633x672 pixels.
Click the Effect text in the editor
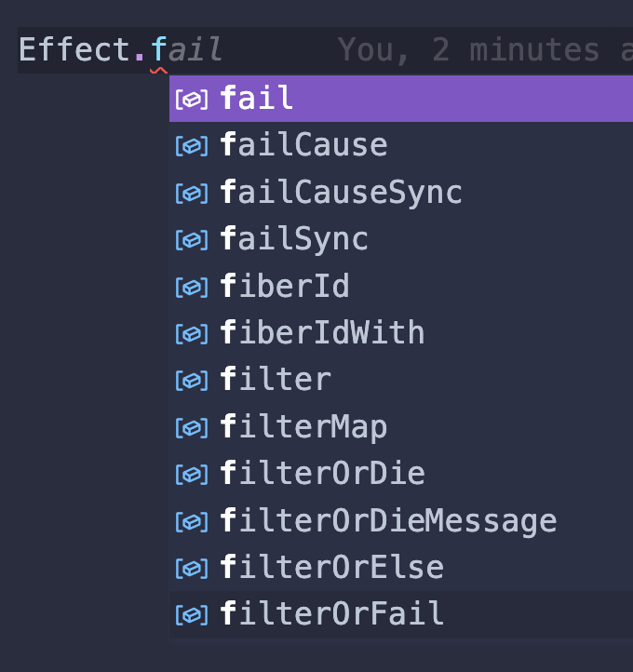point(74,49)
